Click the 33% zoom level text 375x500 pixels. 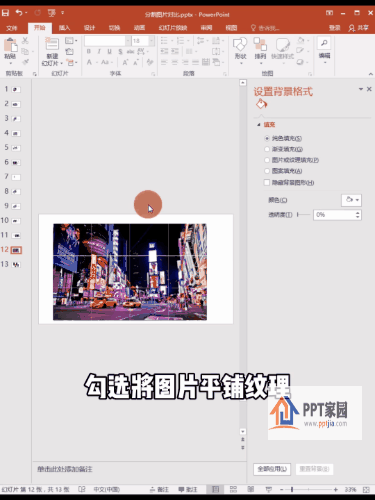click(350, 489)
